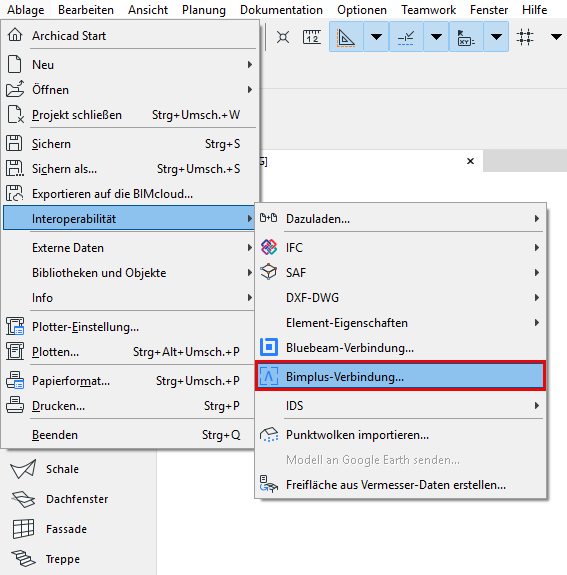This screenshot has width=567, height=575.
Task: Toggle the grid snap icon
Action: [525, 37]
